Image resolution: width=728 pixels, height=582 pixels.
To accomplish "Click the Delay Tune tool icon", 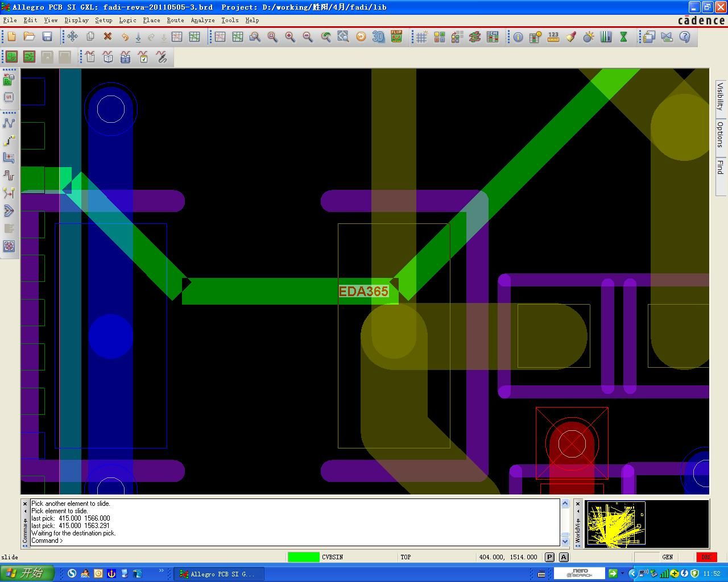I will [9, 176].
